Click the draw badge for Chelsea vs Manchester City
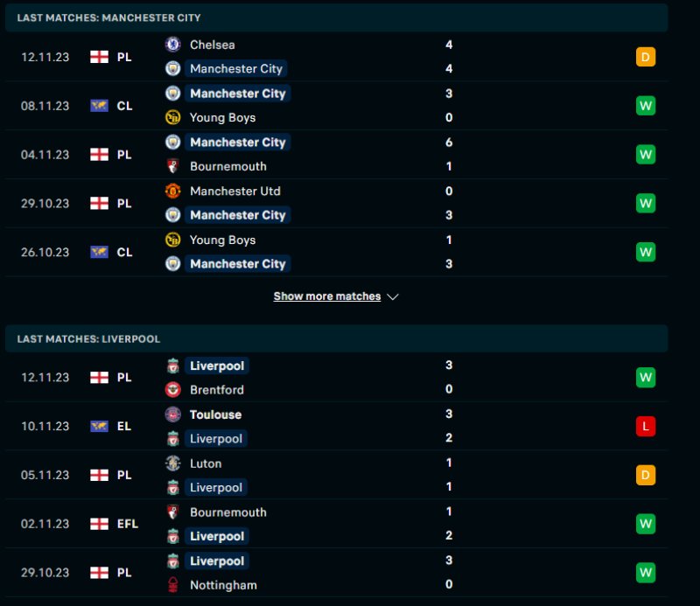 (646, 58)
